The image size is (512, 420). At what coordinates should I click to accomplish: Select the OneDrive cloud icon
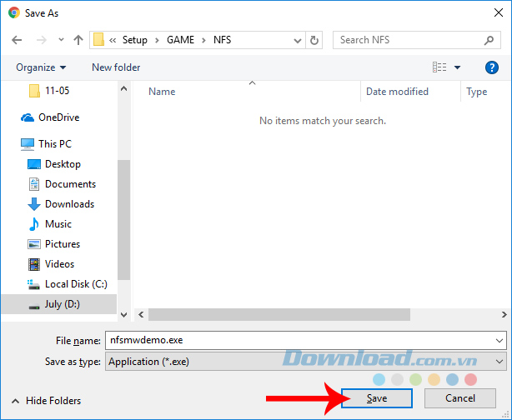click(28, 117)
